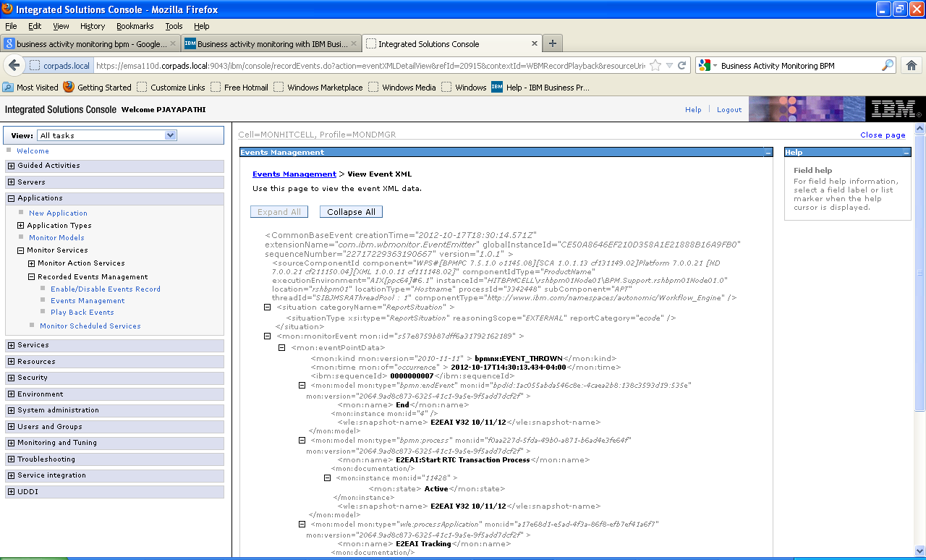
Task: Minimize the Events Management portlet
Action: [768, 153]
